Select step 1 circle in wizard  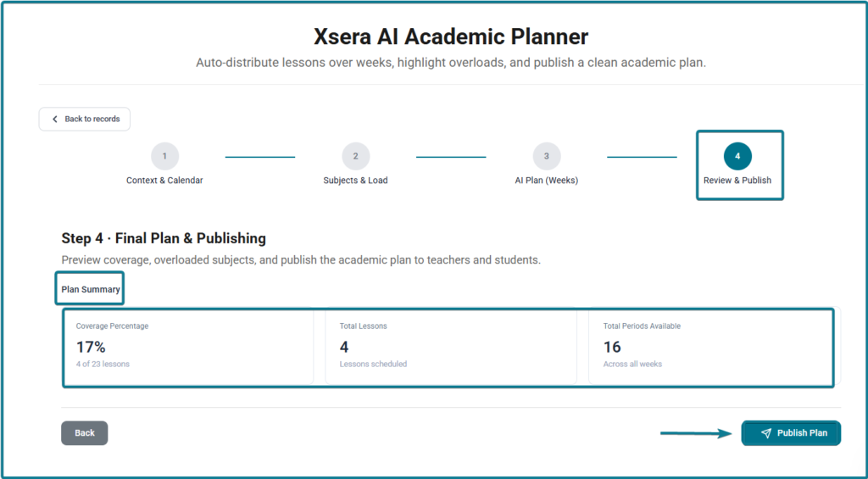point(164,156)
